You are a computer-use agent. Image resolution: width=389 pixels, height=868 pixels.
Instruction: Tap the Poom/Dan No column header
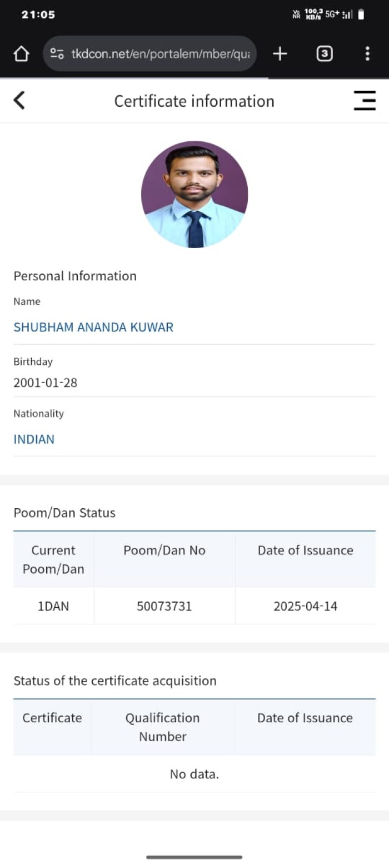pyautogui.click(x=164, y=550)
